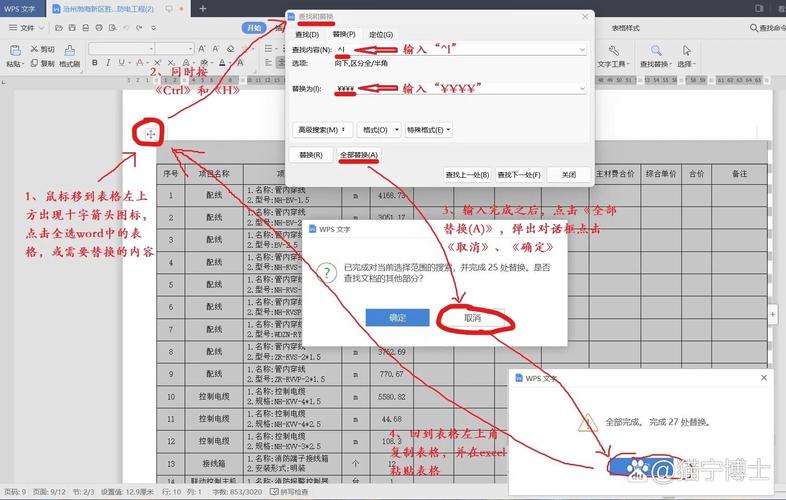This screenshot has height=500, width=786.
Task: Click table cell 接线箱 in row 13
Action: (x=214, y=464)
